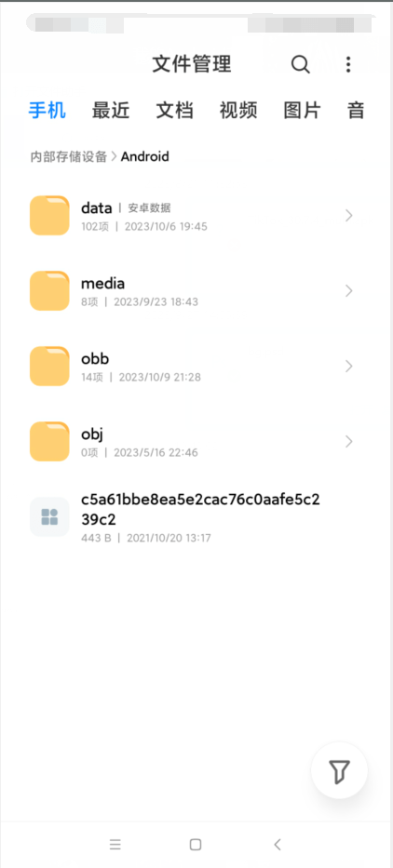Tap the Android back navigation arrow
The width and height of the screenshot is (393, 868).
coord(278,844)
